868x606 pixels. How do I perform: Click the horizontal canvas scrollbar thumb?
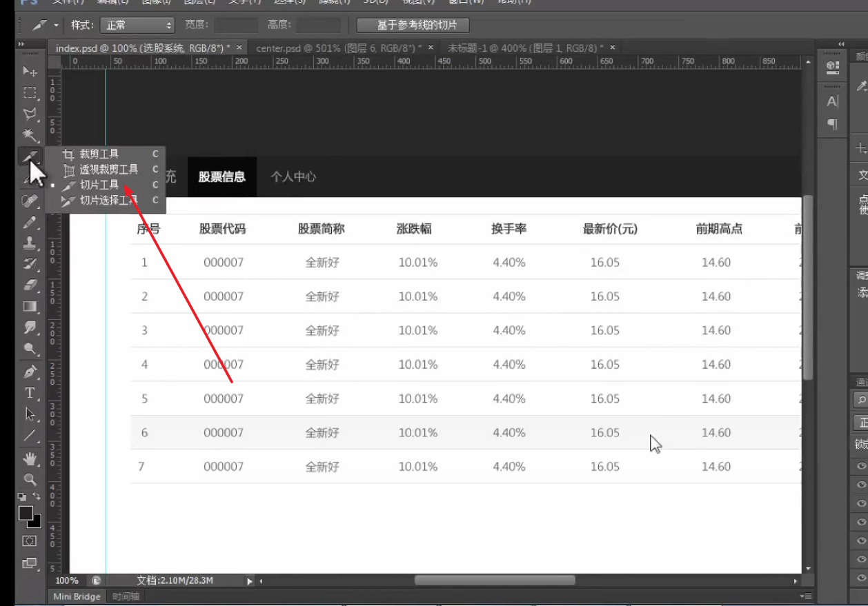(495, 581)
